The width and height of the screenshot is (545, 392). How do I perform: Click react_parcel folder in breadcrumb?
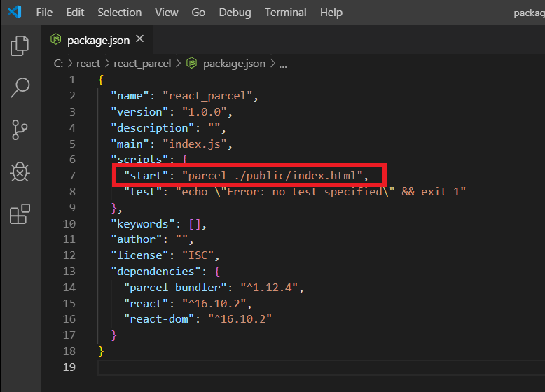[x=142, y=64]
